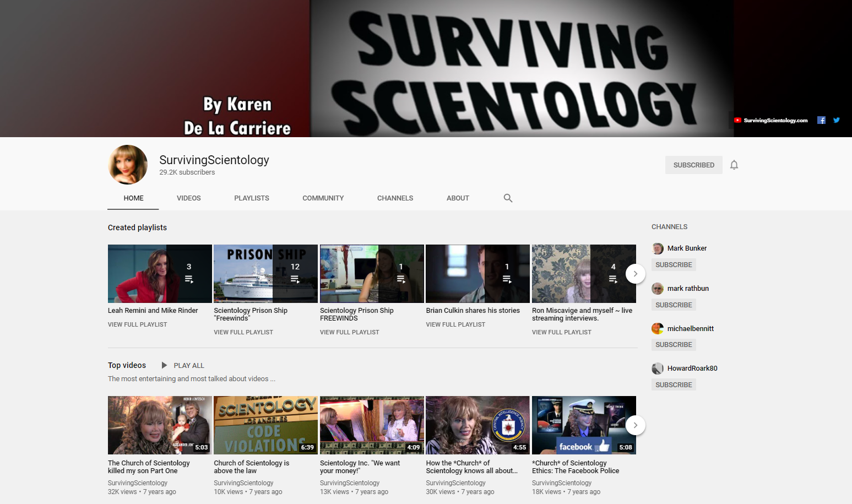Screen dimensions: 852x504
Task: Show next top videos with the right arrow
Action: point(636,425)
